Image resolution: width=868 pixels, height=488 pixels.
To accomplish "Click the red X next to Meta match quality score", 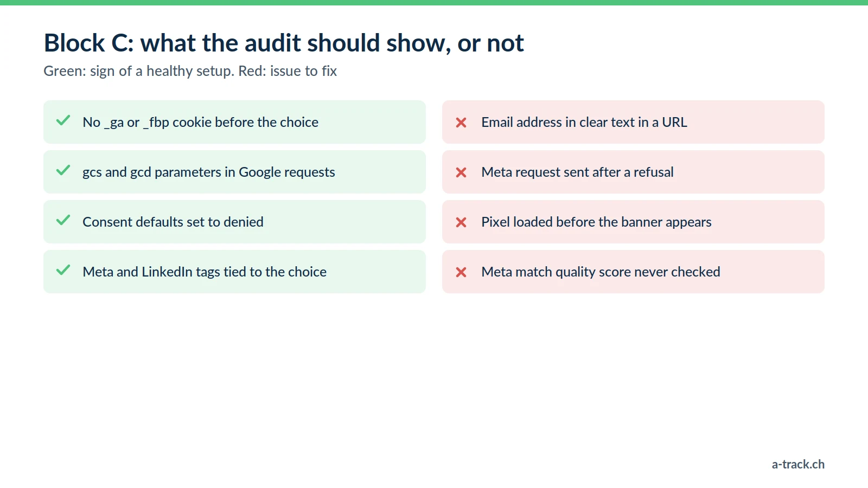I will tap(461, 272).
